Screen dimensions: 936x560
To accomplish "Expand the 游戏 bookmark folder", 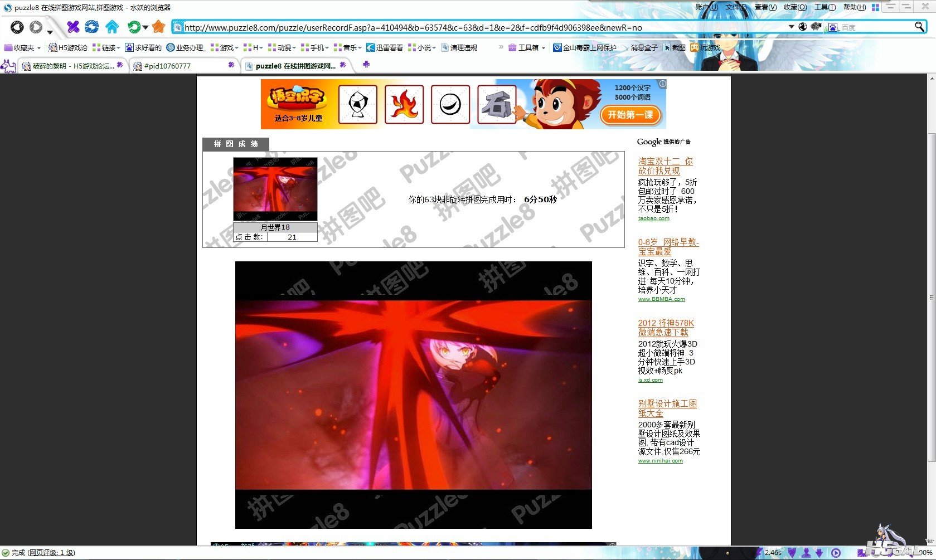I will coord(225,48).
